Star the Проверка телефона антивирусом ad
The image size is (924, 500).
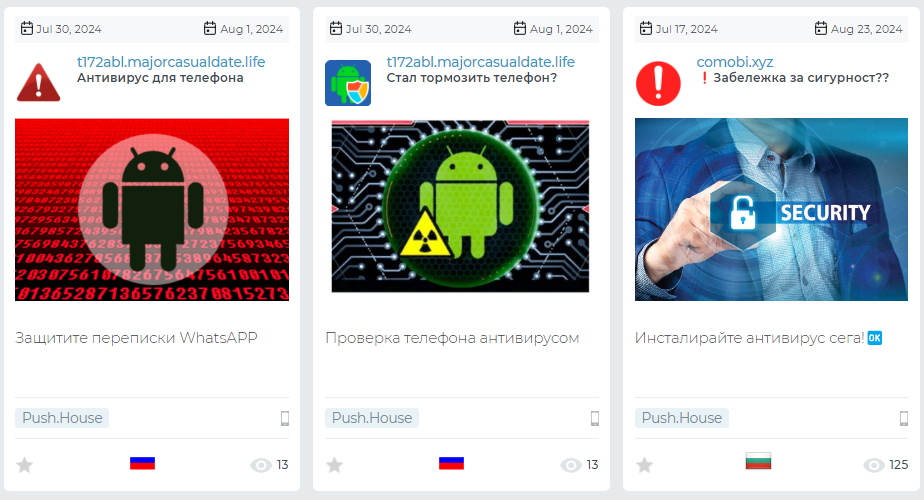[x=334, y=465]
